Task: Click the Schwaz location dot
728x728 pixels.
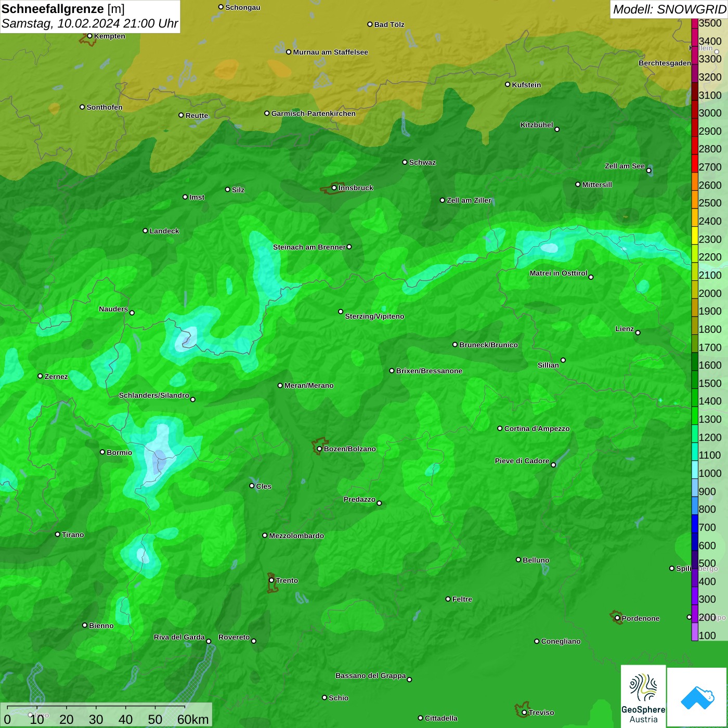Action: tap(405, 162)
